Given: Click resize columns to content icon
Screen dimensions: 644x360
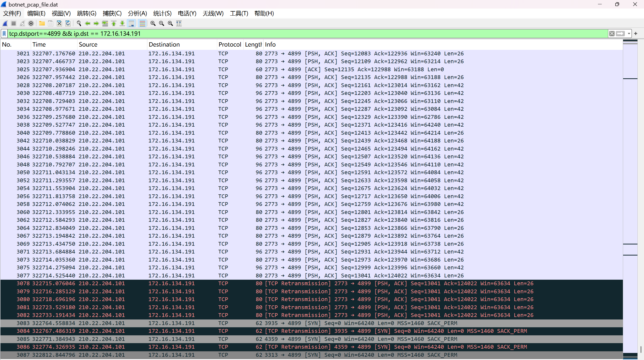Looking at the screenshot, I should click(179, 23).
